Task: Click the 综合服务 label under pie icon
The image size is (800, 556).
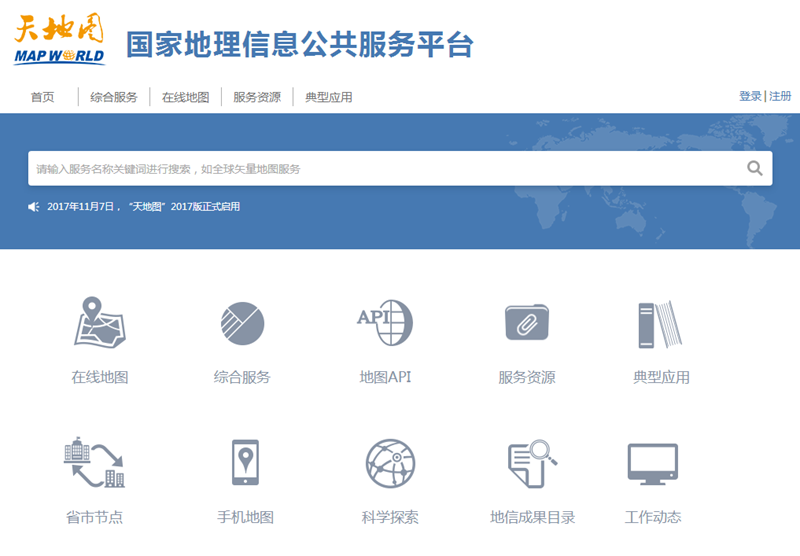Action: pos(242,377)
